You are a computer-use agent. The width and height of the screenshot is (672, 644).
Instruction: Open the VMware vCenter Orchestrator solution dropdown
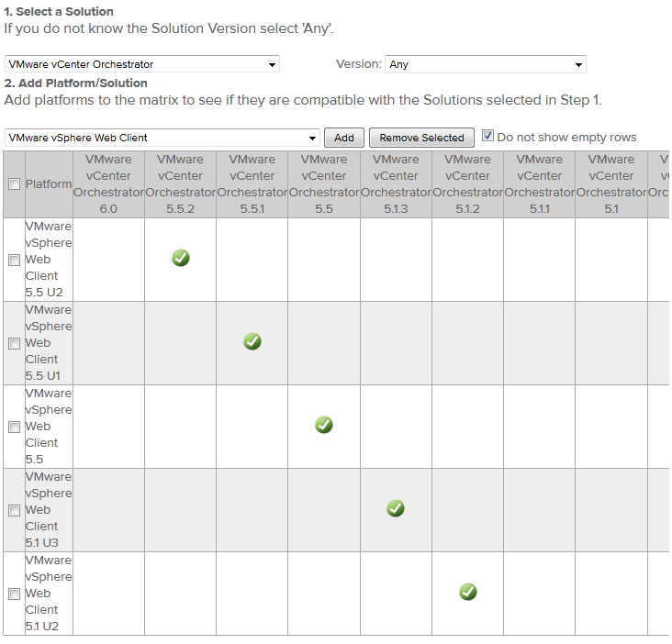pyautogui.click(x=142, y=64)
